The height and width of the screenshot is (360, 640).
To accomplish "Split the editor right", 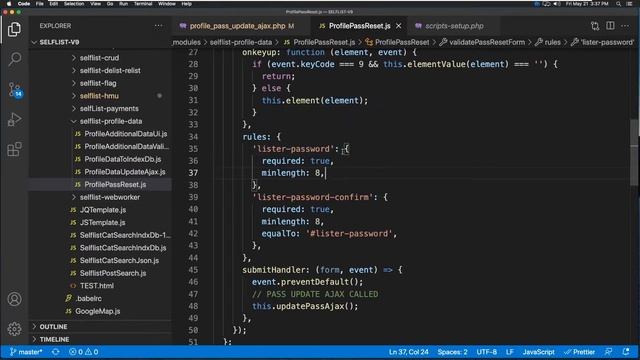I will (610, 26).
